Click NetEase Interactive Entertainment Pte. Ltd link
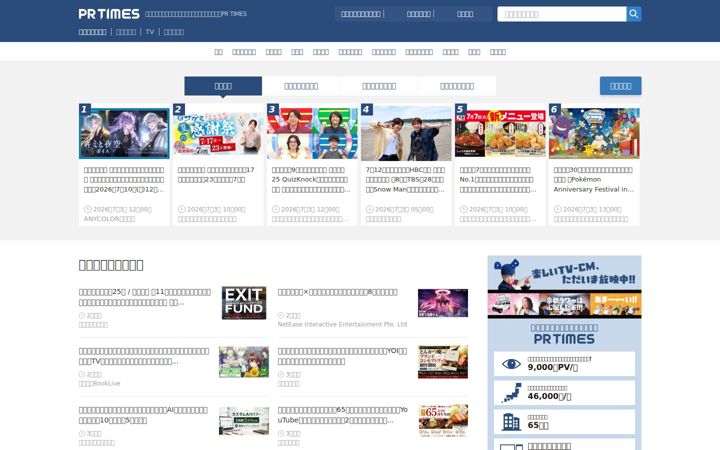 (x=342, y=324)
